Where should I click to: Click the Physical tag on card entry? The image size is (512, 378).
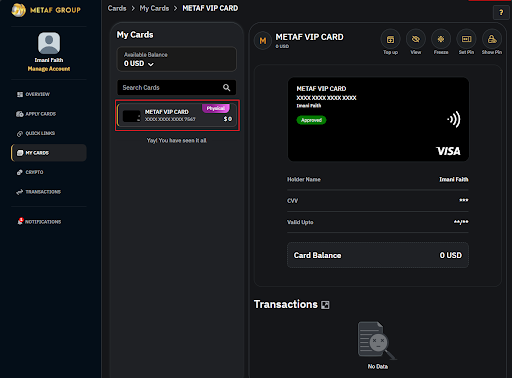[215, 108]
